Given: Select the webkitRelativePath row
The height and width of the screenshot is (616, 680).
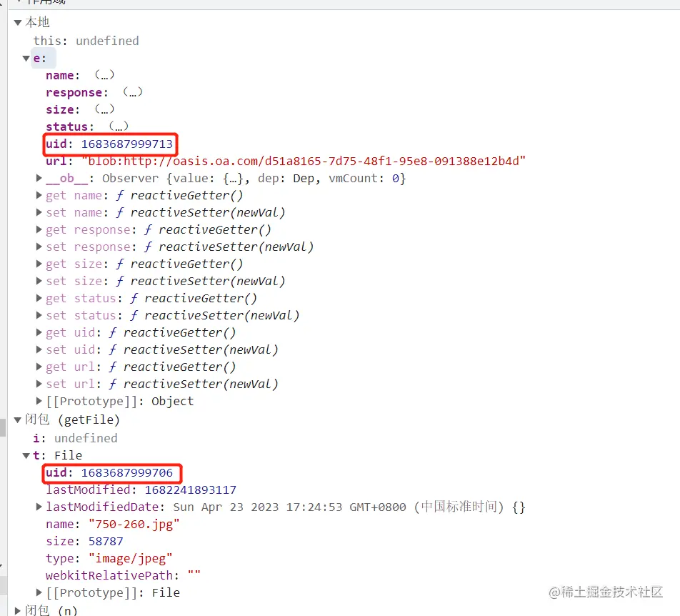Looking at the screenshot, I should (123, 576).
